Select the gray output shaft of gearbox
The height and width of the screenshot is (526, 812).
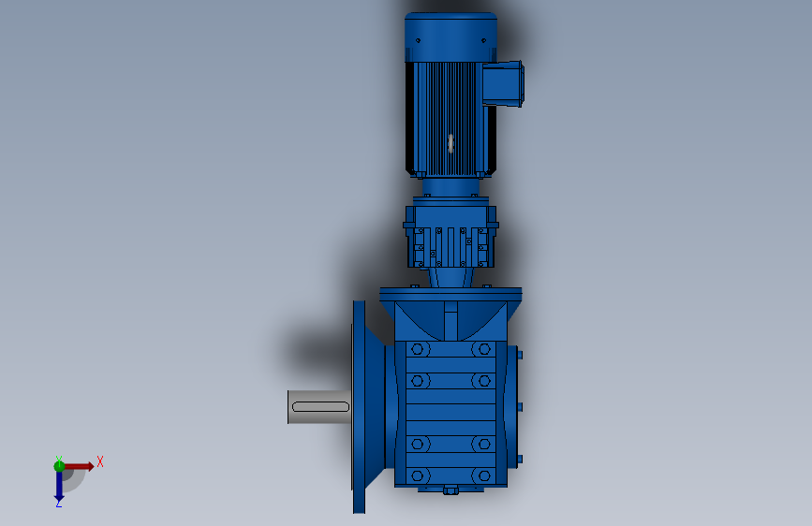319,407
